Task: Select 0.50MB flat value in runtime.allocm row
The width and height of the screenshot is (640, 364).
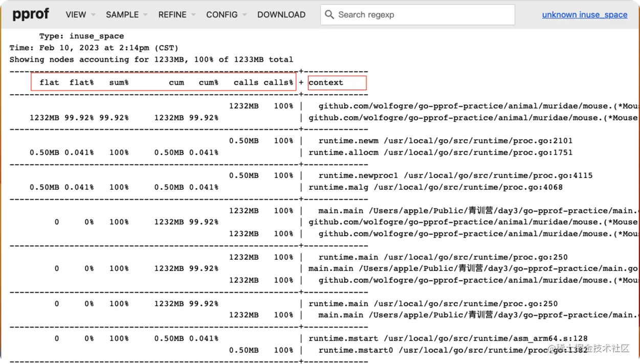Action: click(45, 152)
